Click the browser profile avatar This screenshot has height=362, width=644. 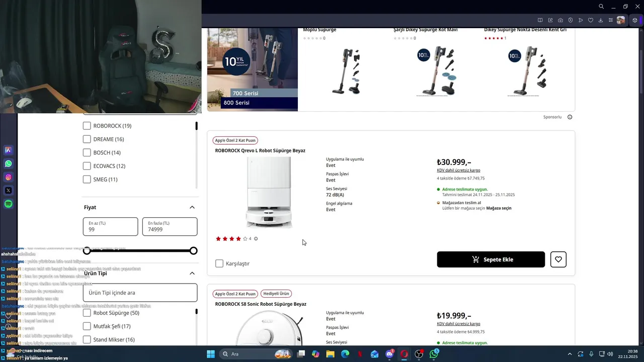(621, 20)
